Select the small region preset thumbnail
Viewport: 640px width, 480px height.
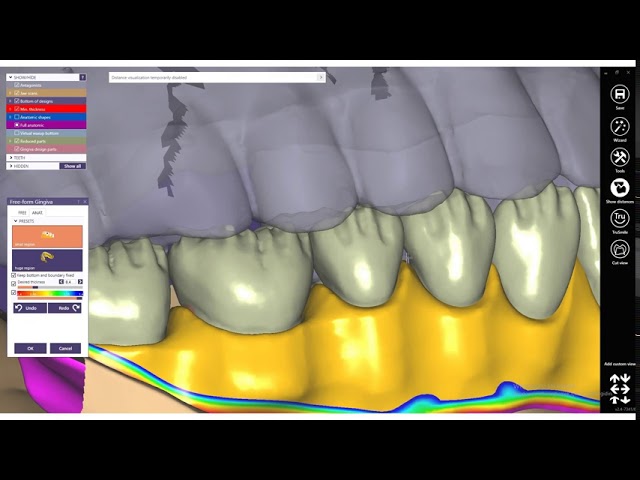click(47, 236)
